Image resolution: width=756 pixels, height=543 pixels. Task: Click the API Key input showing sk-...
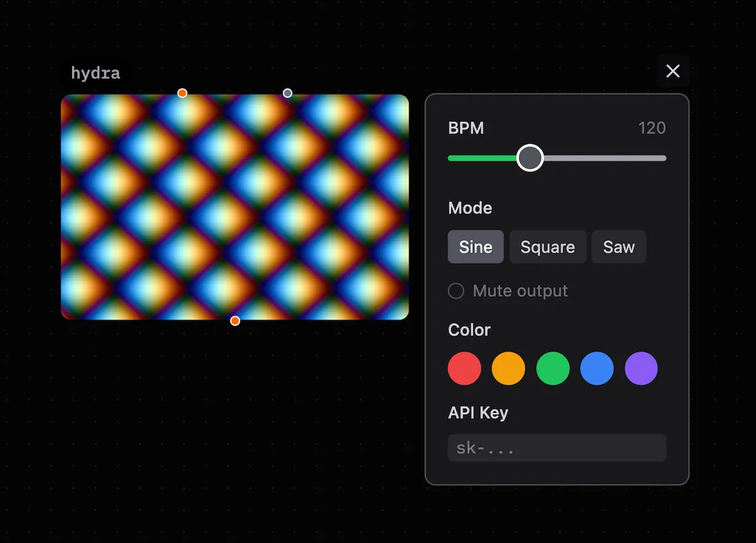point(556,448)
